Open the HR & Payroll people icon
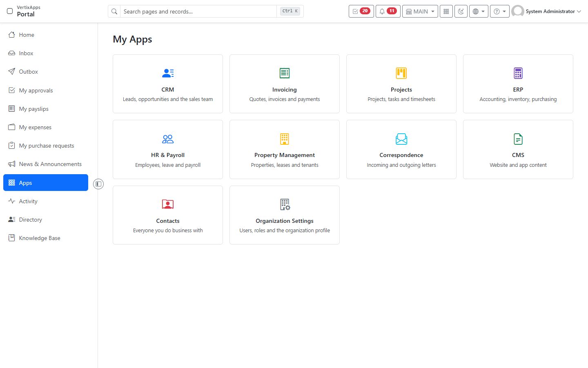The image size is (588, 368). click(x=168, y=139)
